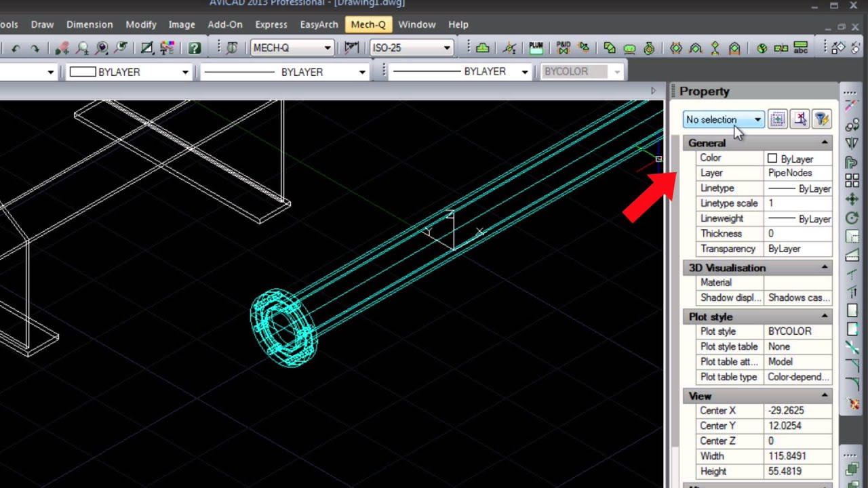Open the BYLAYER color dropdown
The image size is (868, 488).
coord(185,72)
